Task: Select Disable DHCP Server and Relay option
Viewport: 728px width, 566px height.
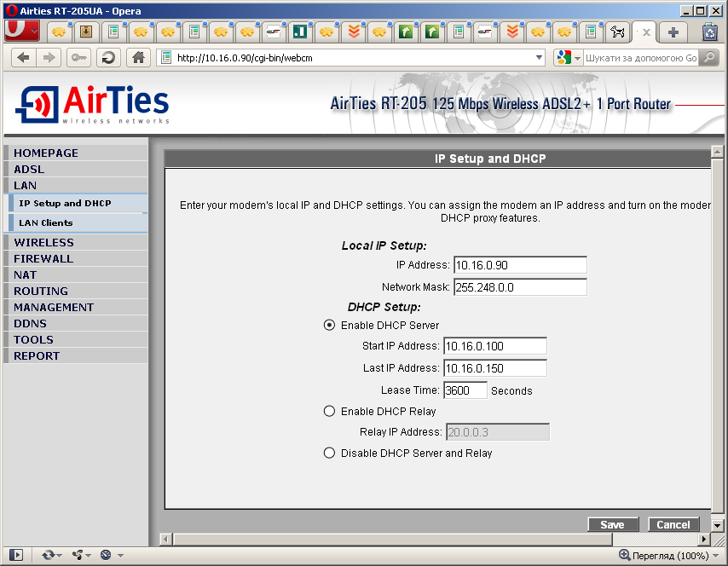Action: 329,453
